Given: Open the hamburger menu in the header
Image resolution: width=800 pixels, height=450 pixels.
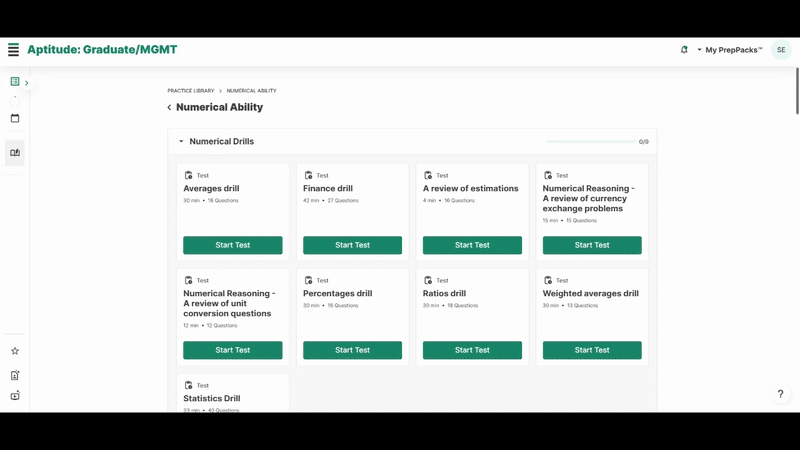Looking at the screenshot, I should coord(13,50).
